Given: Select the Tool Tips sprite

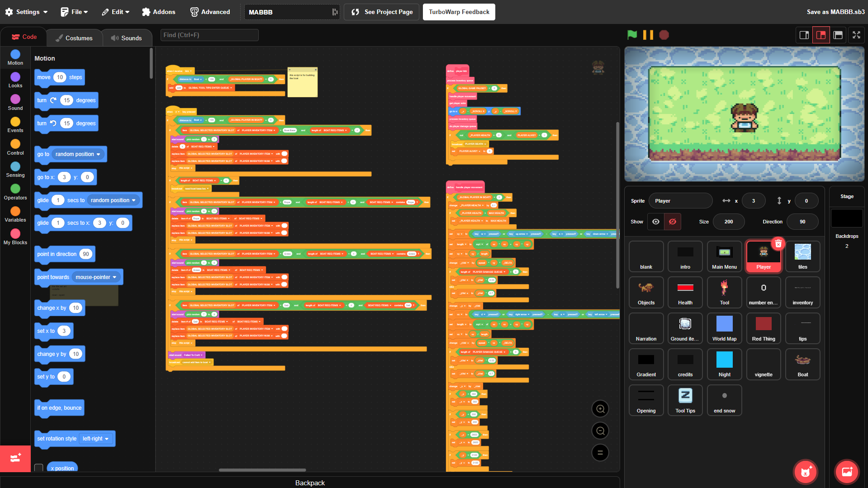Looking at the screenshot, I should pos(685,400).
